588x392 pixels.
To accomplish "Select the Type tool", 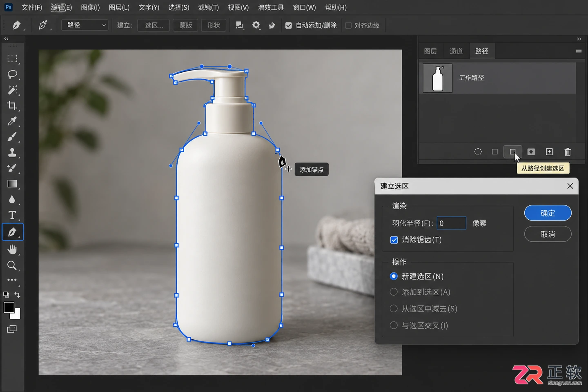I will (x=12, y=215).
